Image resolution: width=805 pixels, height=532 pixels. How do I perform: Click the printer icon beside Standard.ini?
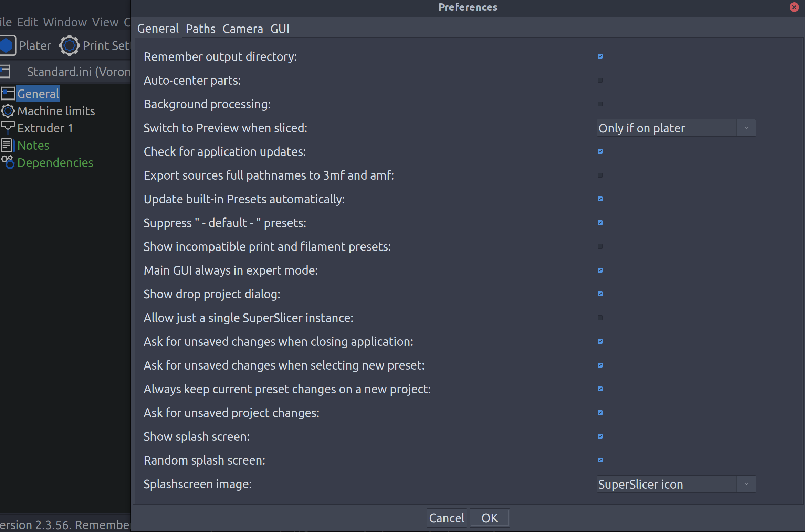point(5,72)
